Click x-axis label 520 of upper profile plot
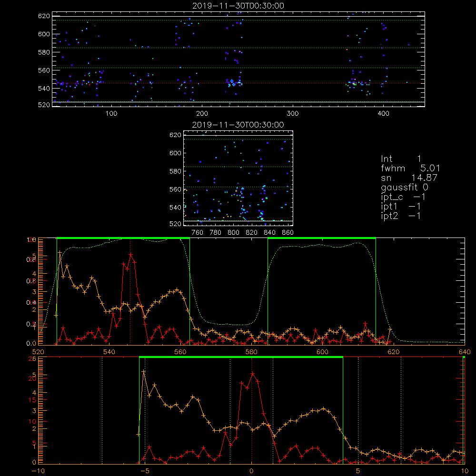 [x=38, y=352]
